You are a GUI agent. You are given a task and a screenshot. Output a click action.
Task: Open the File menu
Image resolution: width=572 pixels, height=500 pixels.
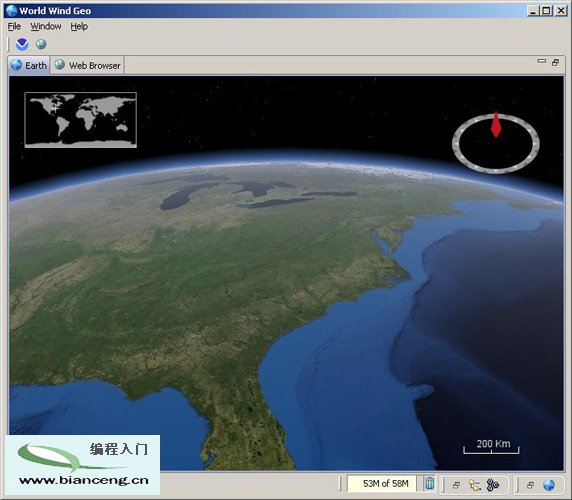14,26
